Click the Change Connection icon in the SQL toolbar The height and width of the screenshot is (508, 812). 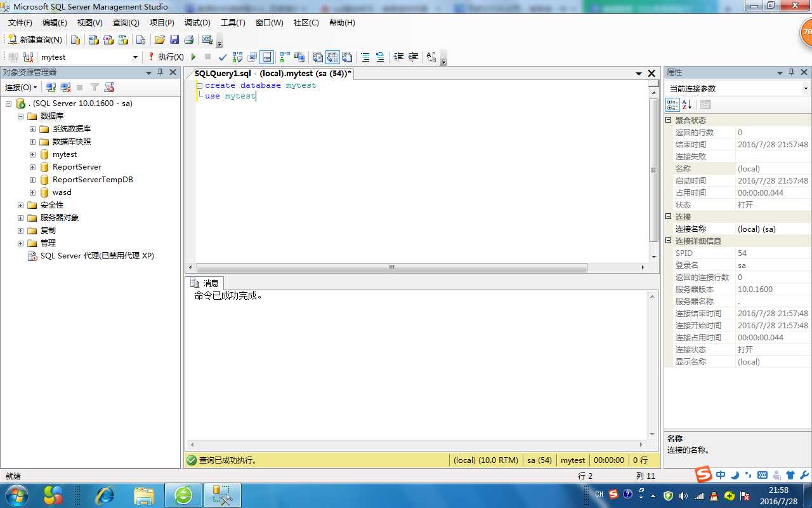(x=28, y=57)
